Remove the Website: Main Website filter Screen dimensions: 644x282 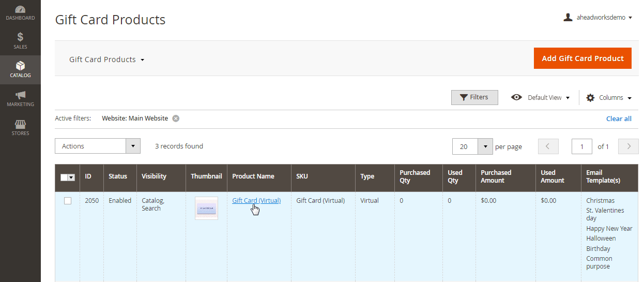176,118
